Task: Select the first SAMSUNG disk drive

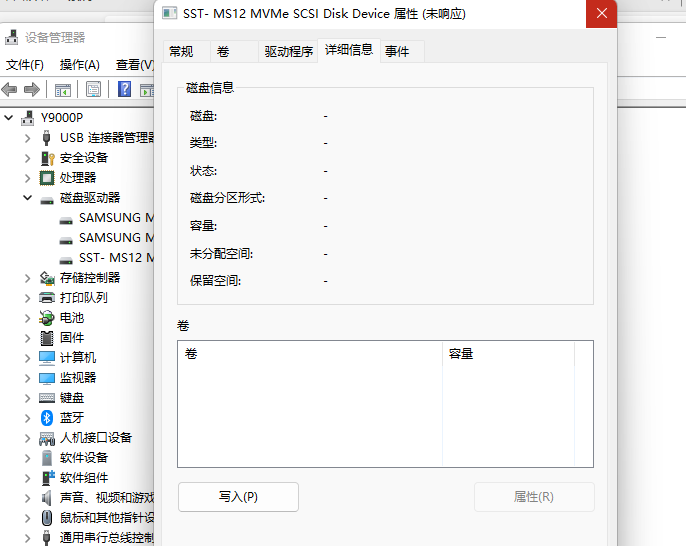Action: point(116,217)
